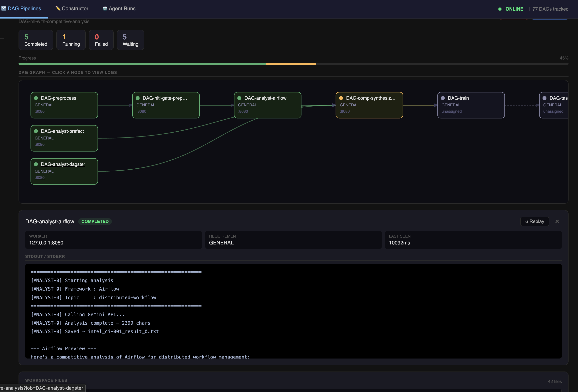Click the grey status dot on DAG-train

coord(443,98)
